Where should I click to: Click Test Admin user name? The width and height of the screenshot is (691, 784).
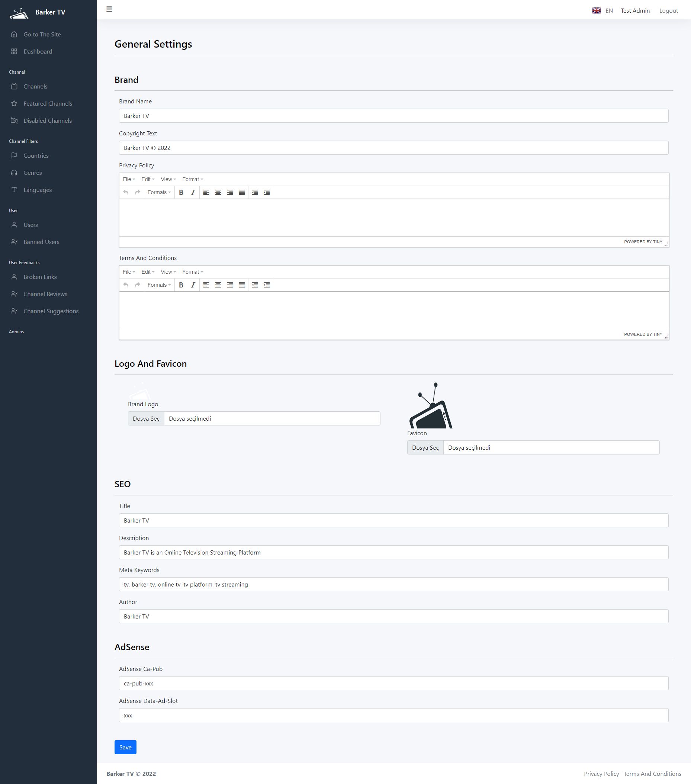point(635,11)
